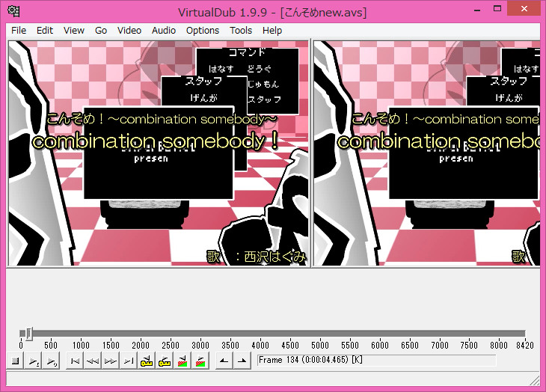Open the Go menu
This screenshot has width=546, height=392.
101,30
